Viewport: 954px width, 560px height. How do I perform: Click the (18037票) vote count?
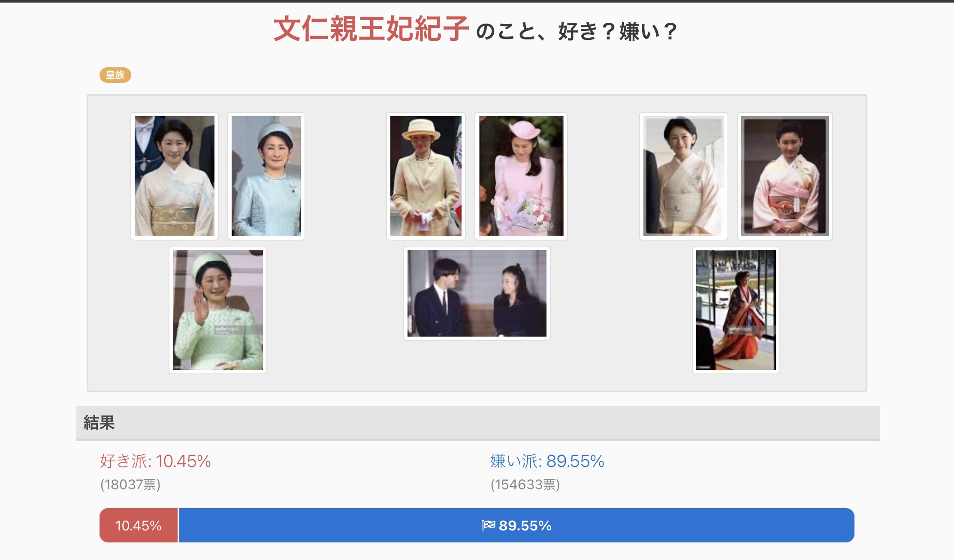click(x=130, y=485)
